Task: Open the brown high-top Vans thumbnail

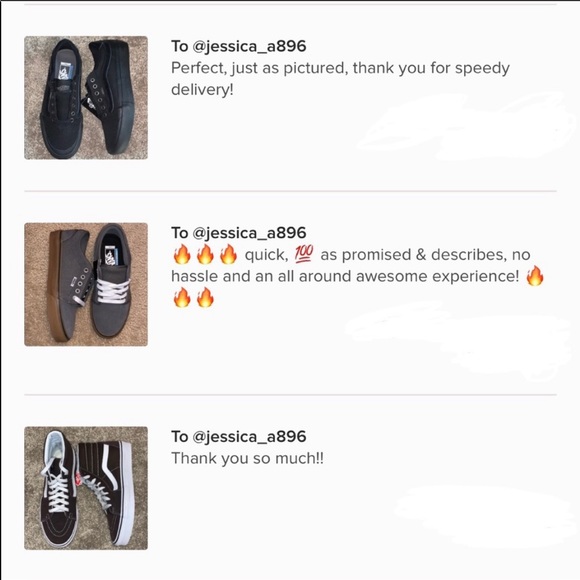Action: [86, 488]
